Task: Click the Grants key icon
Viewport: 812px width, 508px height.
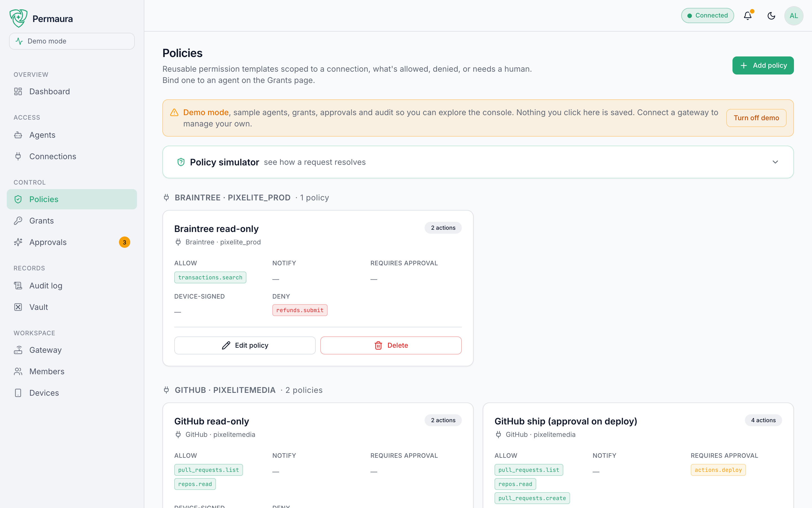Action: [18, 221]
